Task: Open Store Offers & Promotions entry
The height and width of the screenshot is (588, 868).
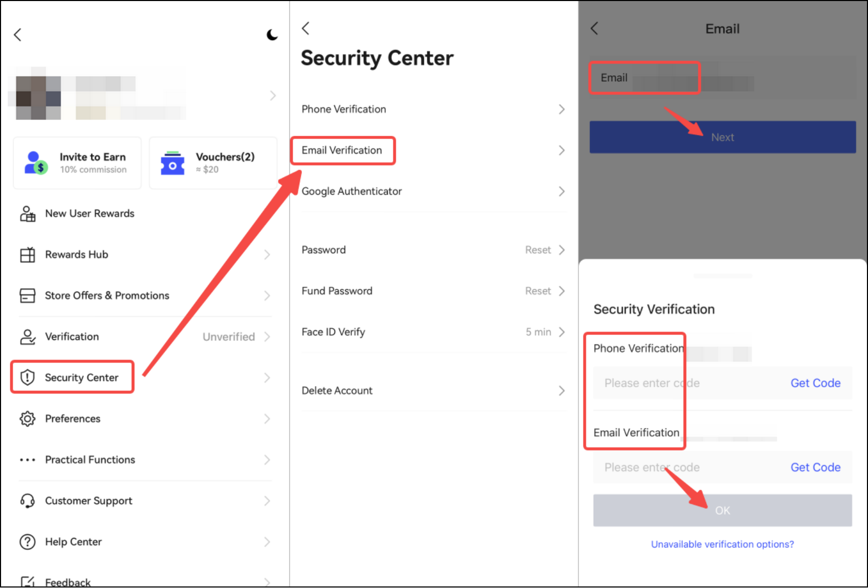Action: tap(107, 296)
